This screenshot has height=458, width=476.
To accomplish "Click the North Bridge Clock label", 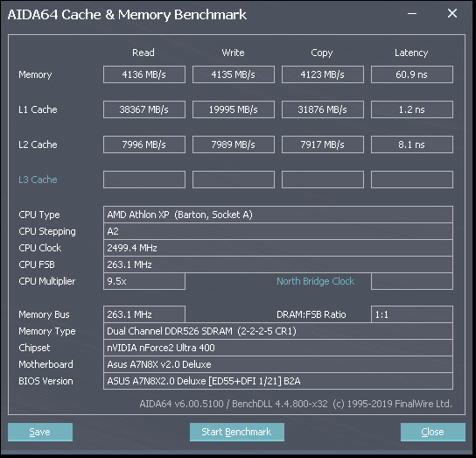I will click(315, 281).
